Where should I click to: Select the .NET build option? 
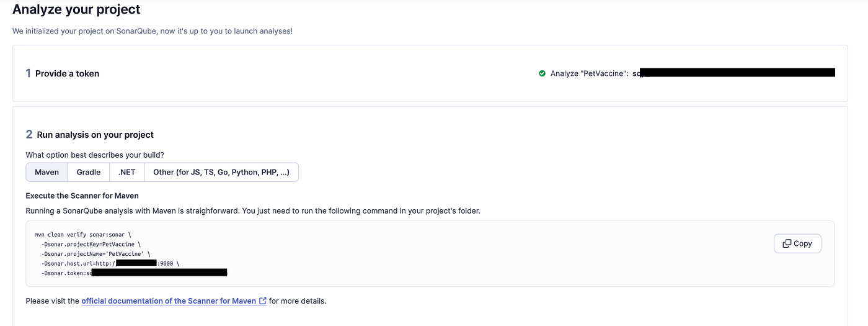point(126,172)
